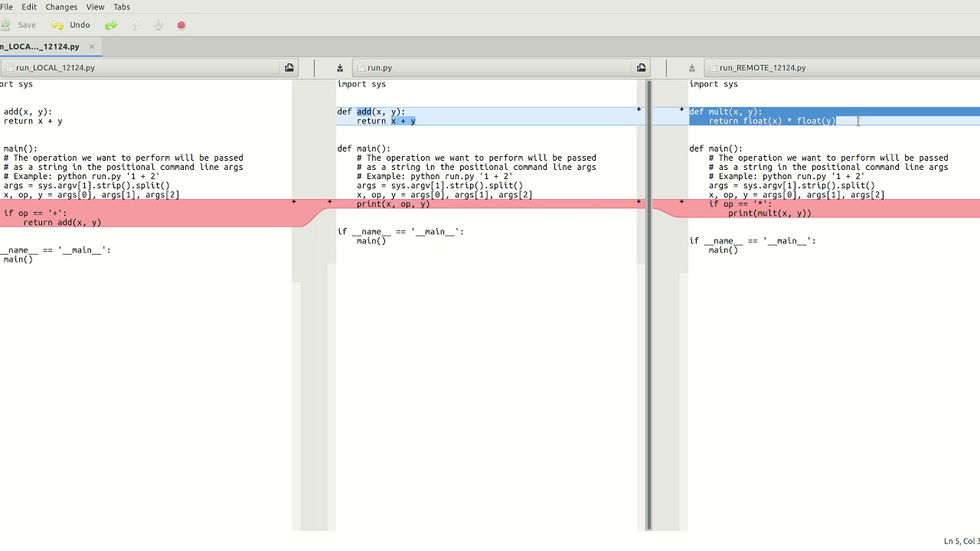Image resolution: width=980 pixels, height=551 pixels.
Task: Click 'args = sys.argv[1].strip().split()' in run.py
Action: coord(439,185)
